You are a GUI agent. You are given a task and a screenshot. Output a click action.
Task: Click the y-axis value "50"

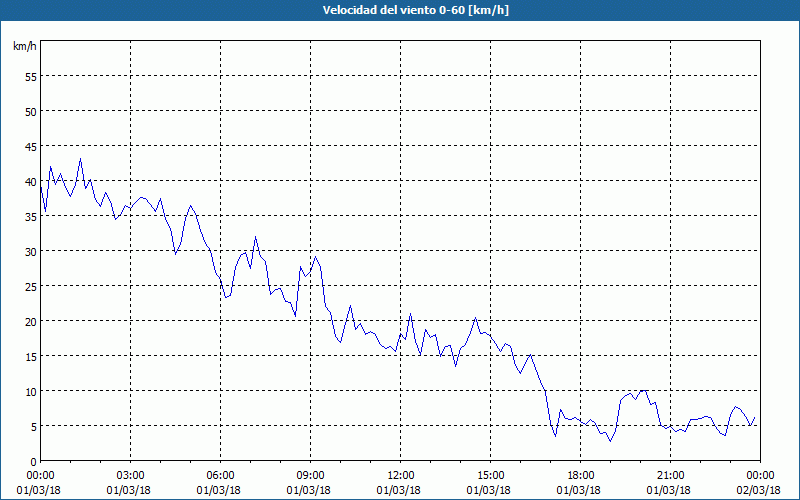coord(31,111)
